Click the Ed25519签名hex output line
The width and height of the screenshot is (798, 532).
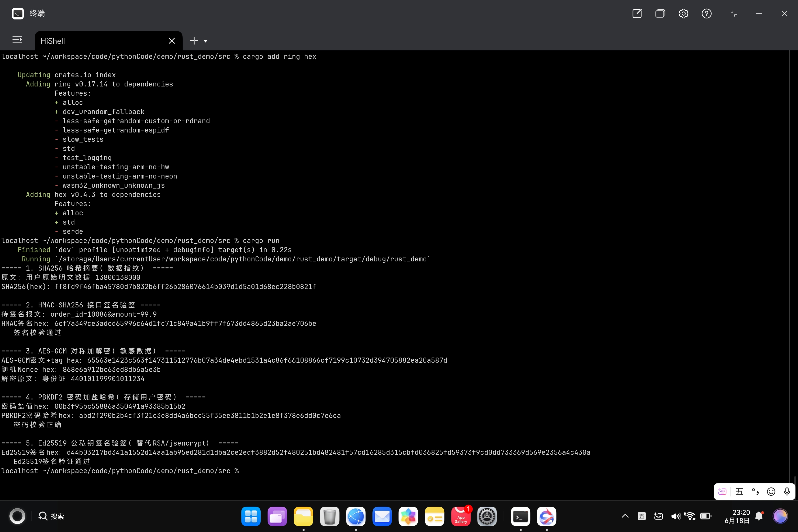pos(296,452)
